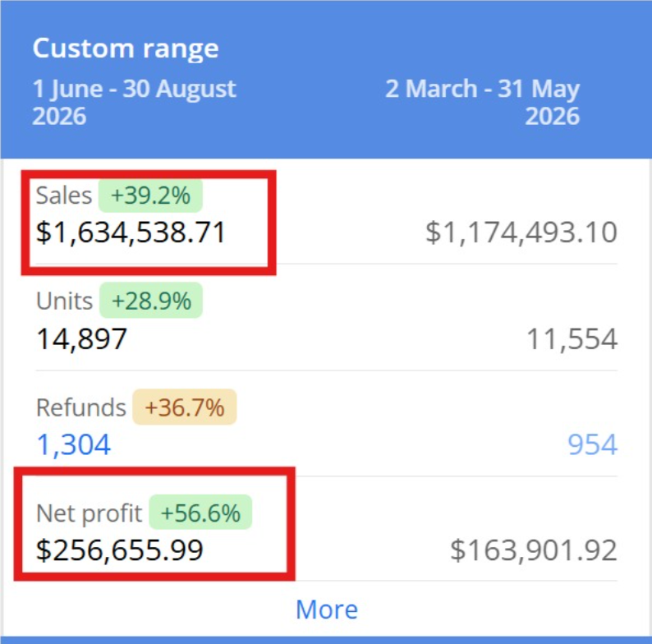The image size is (652, 644).
Task: Select the Custom range header title
Action: tap(126, 48)
